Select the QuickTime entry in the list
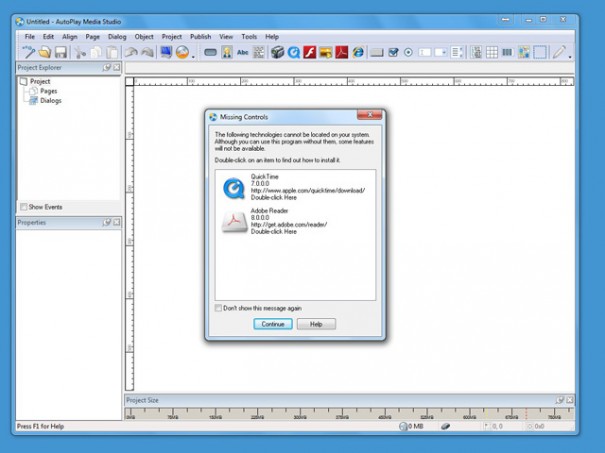The image size is (605, 453). click(295, 187)
